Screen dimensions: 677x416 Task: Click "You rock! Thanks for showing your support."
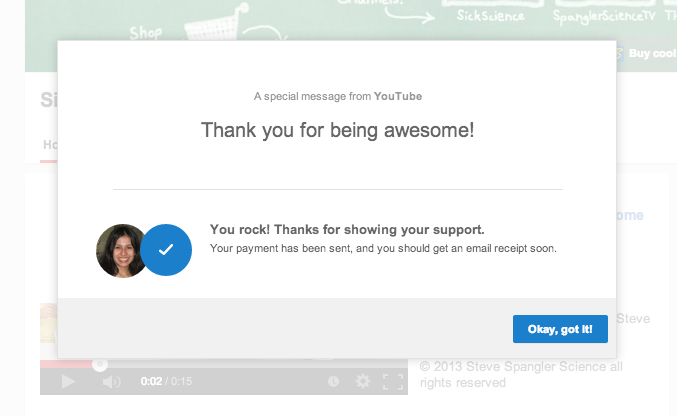(x=347, y=229)
